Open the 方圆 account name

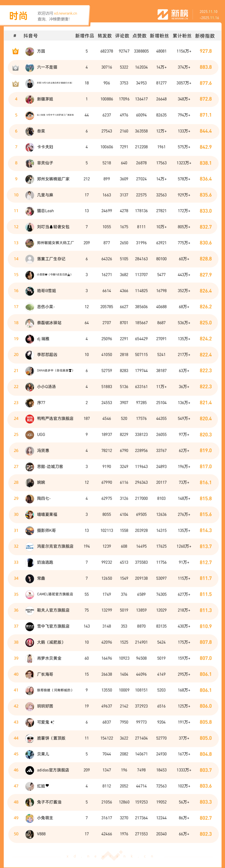coord(41,51)
